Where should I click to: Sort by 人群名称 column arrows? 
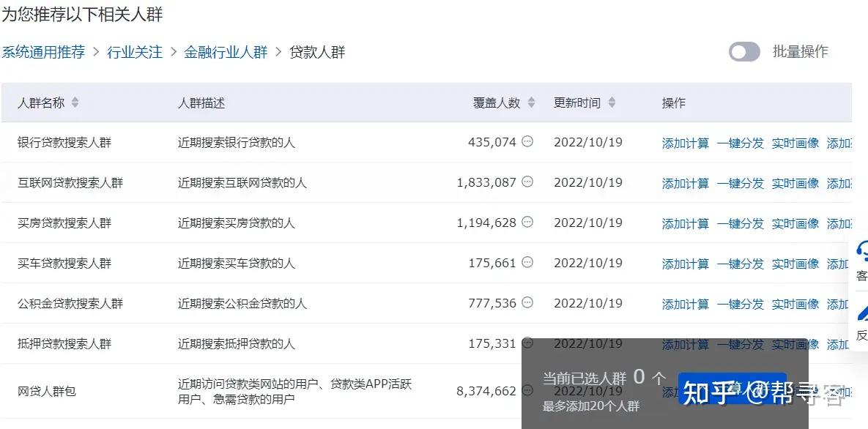[x=75, y=102]
